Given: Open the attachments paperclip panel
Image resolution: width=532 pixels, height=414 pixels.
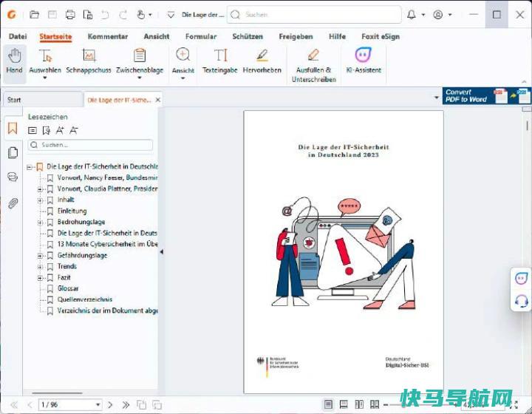Looking at the screenshot, I should click(x=13, y=203).
